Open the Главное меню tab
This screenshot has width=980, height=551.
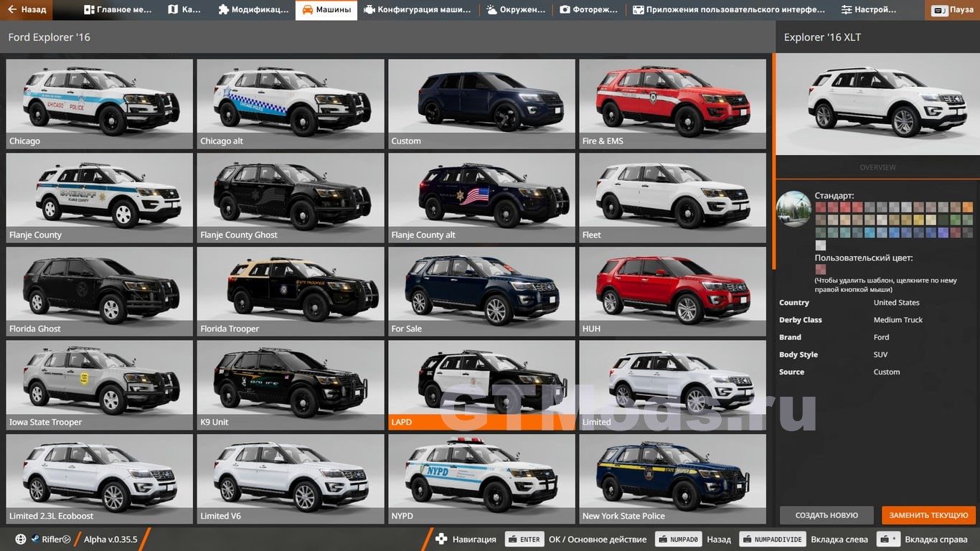(x=118, y=10)
